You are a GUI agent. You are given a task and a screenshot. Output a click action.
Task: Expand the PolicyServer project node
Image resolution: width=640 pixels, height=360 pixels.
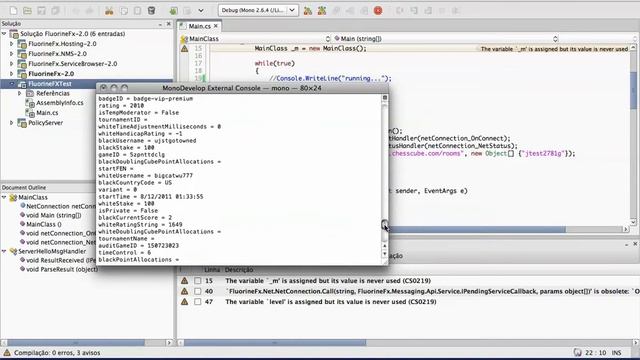(x=12, y=123)
